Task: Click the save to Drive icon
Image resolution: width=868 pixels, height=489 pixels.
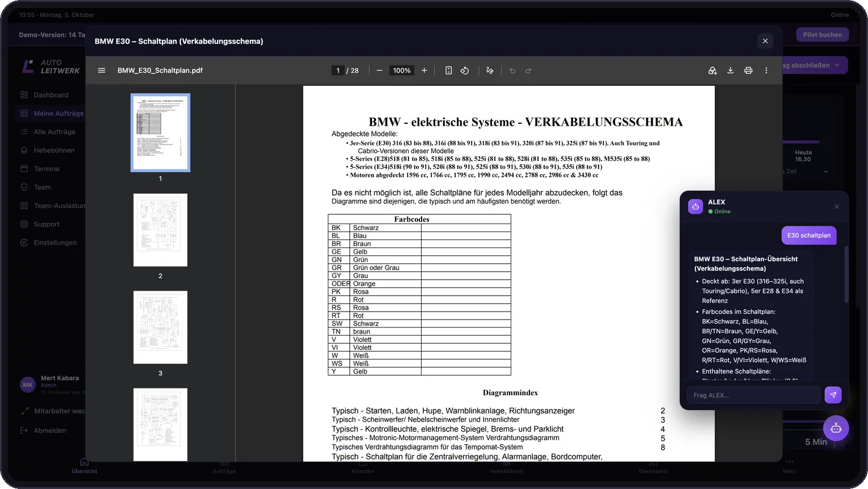Action: click(712, 71)
